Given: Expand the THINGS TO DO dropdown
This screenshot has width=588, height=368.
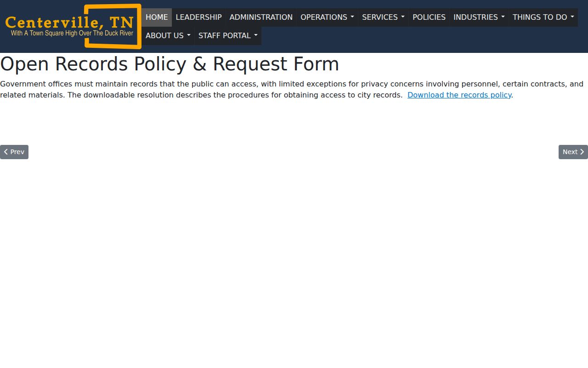Looking at the screenshot, I should point(543,17).
